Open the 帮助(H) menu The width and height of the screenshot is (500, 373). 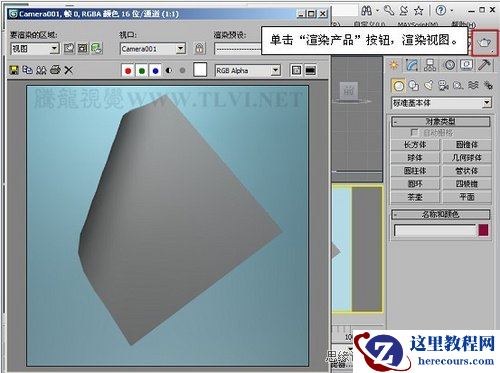click(x=464, y=24)
